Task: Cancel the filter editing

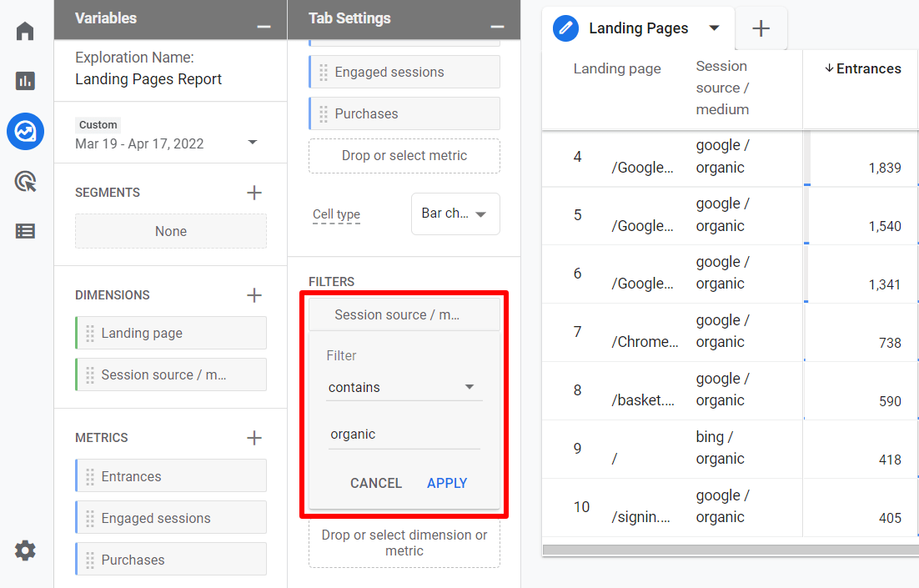Action: coord(376,483)
